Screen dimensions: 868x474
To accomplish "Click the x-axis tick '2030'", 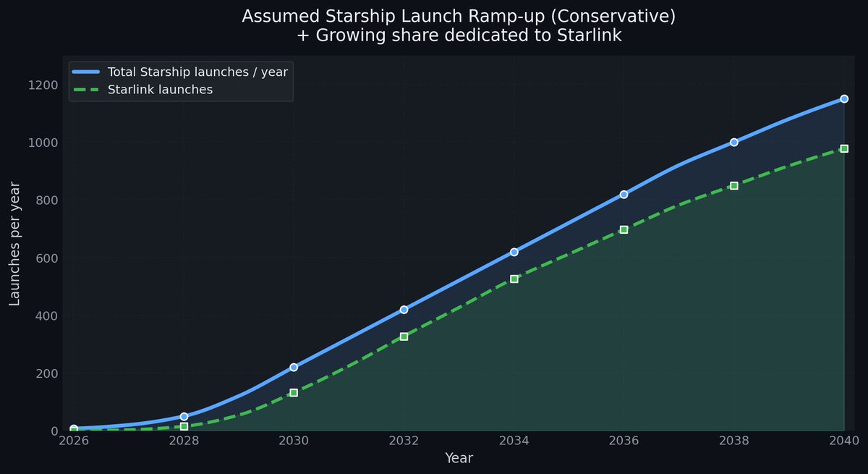I will (x=294, y=441).
